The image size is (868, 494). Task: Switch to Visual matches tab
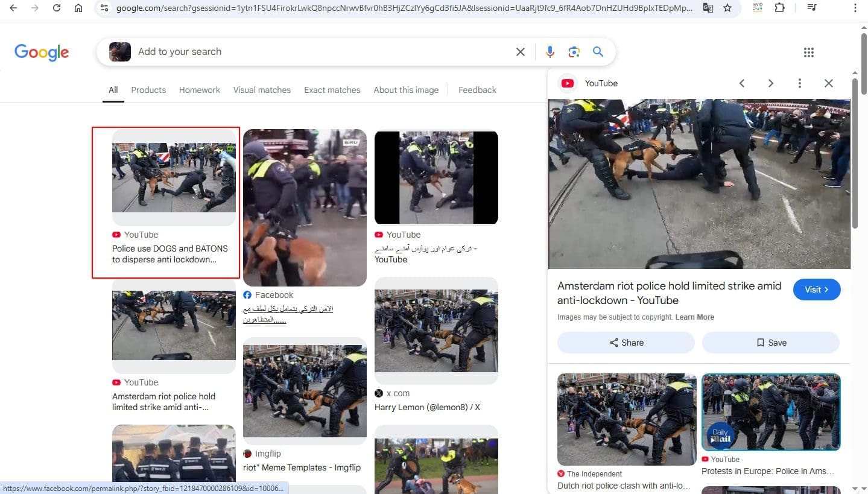262,90
